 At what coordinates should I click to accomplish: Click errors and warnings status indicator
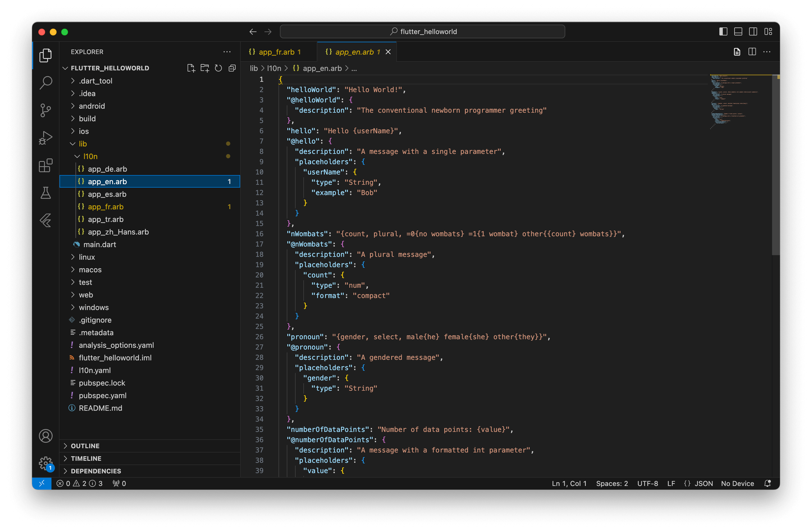click(79, 483)
